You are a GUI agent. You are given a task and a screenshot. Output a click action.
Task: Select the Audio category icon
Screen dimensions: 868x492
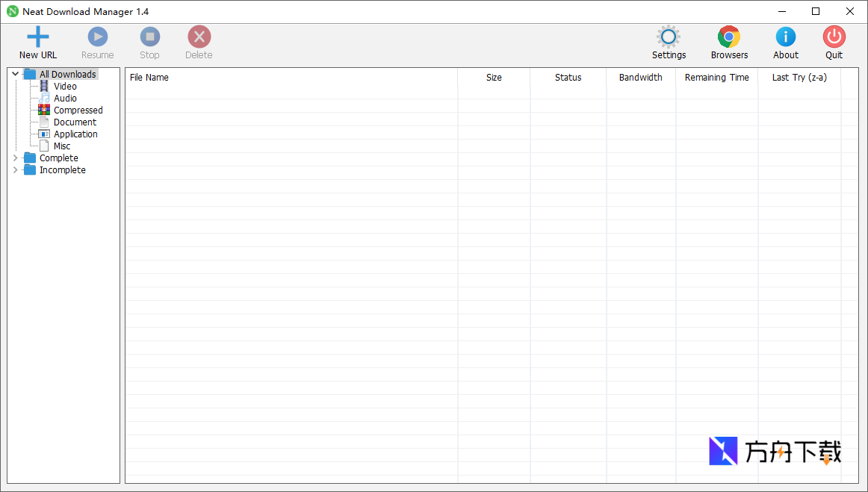(x=44, y=98)
